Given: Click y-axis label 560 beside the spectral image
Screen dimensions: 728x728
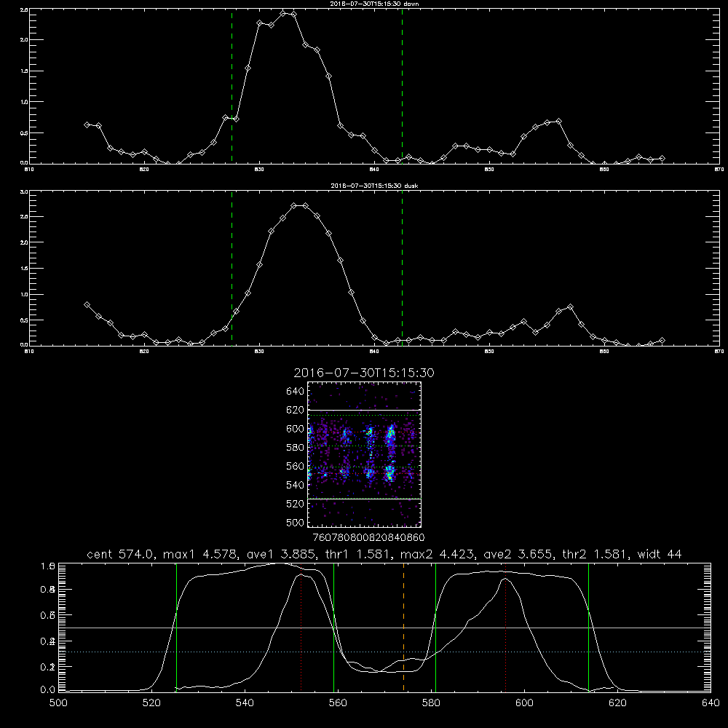Looking at the screenshot, I should pyautogui.click(x=296, y=466).
